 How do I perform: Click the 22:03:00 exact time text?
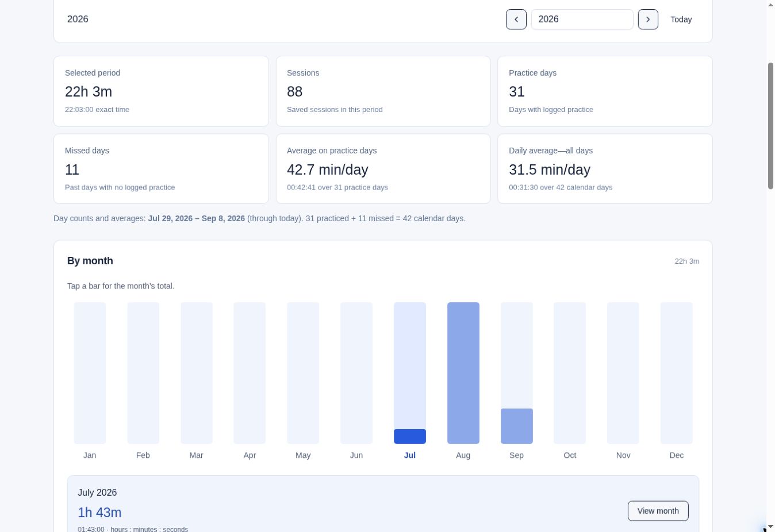97,109
